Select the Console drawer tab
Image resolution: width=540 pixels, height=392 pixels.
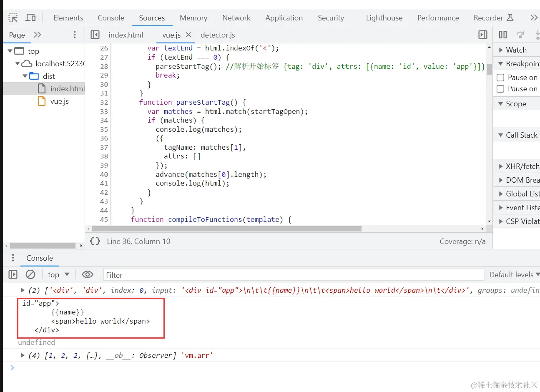pos(40,258)
